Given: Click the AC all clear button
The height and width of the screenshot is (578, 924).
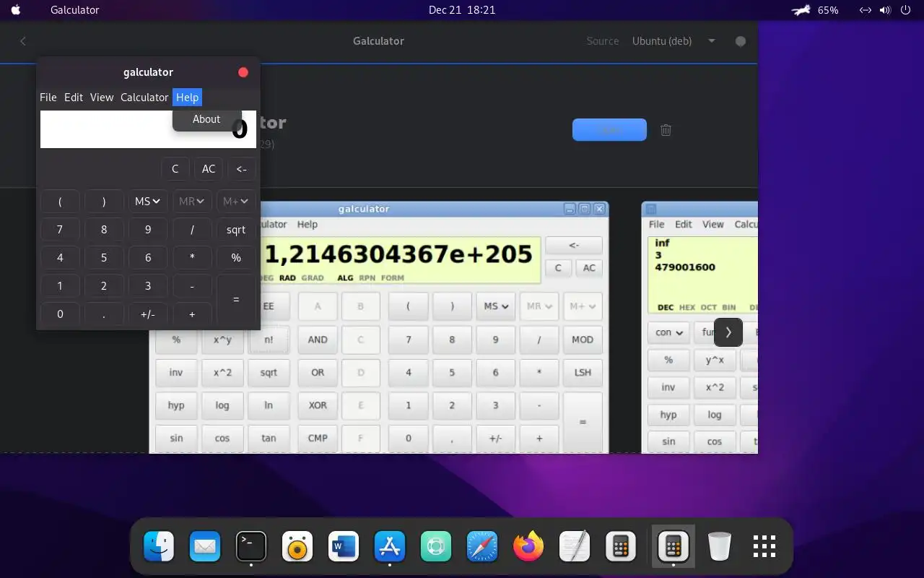Looking at the screenshot, I should [x=209, y=169].
